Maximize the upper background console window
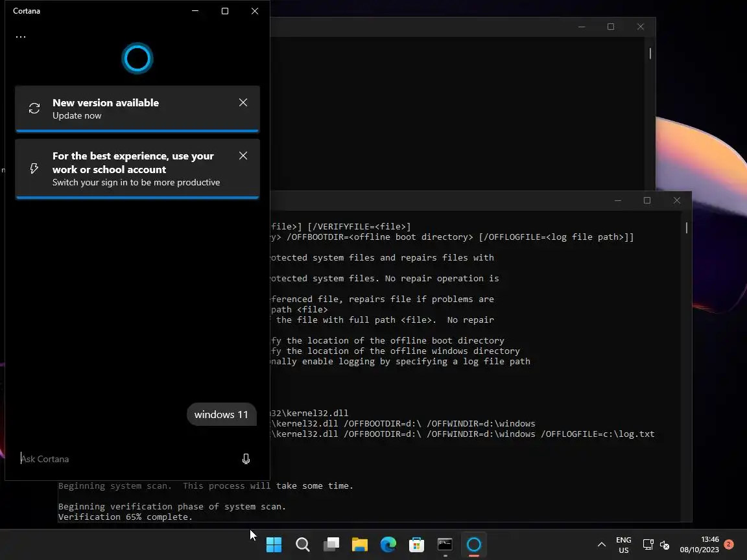Screen dimensions: 747x560 [611, 27]
